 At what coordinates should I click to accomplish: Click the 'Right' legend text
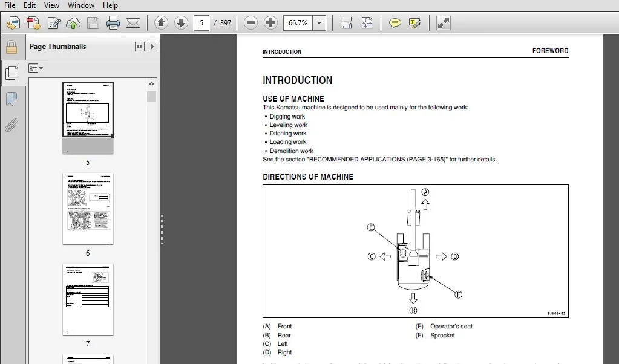pyautogui.click(x=284, y=352)
